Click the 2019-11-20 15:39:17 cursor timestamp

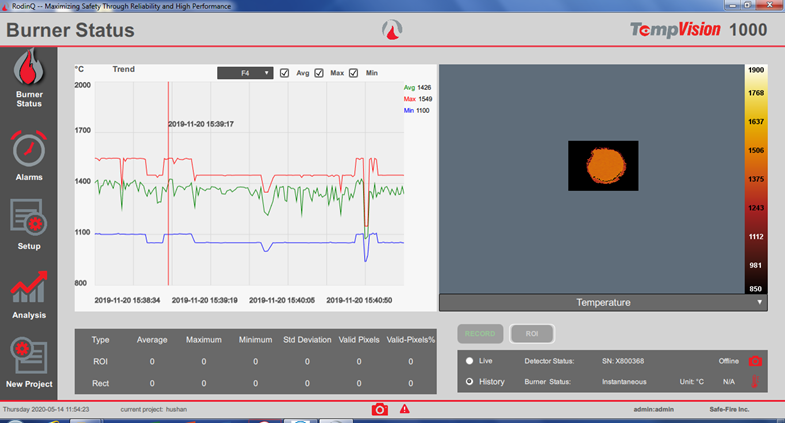coord(201,124)
